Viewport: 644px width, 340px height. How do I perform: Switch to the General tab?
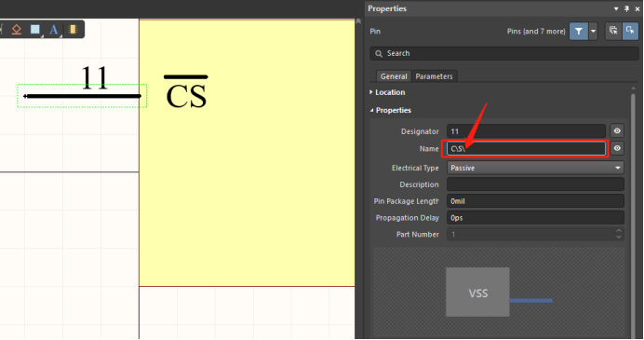[394, 76]
